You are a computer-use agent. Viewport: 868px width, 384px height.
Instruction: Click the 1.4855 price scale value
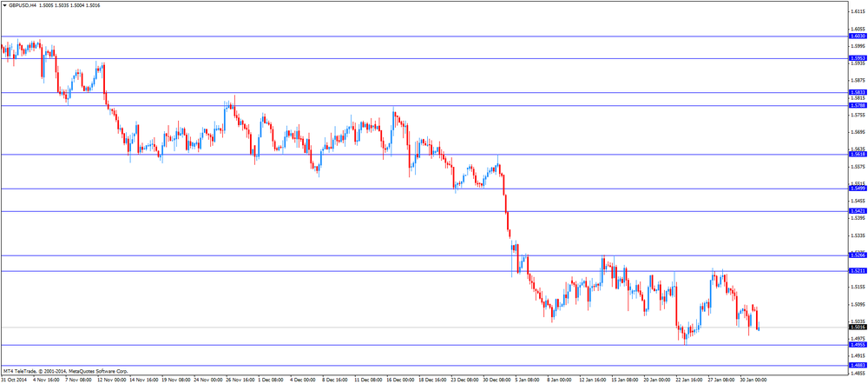pyautogui.click(x=858, y=373)
